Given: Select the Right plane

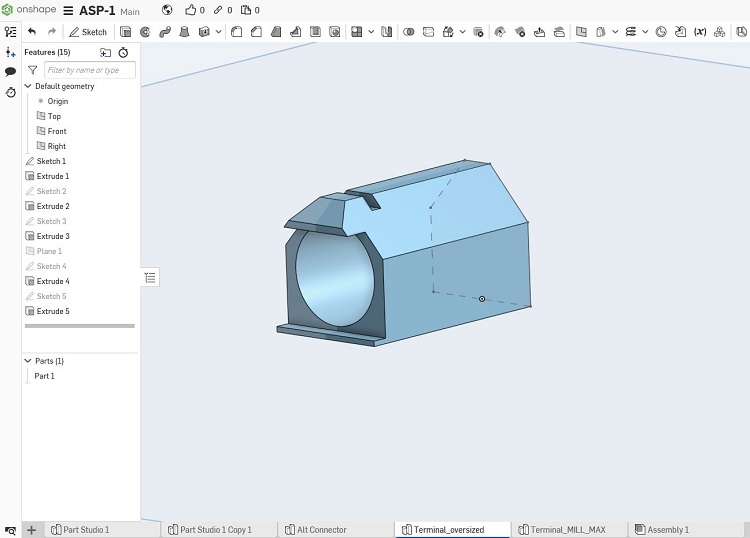Looking at the screenshot, I should (56, 146).
